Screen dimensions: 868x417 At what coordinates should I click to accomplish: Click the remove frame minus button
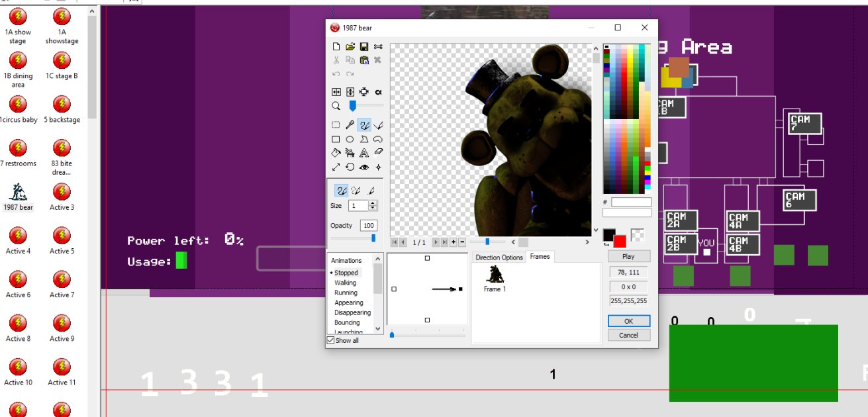[x=462, y=242]
